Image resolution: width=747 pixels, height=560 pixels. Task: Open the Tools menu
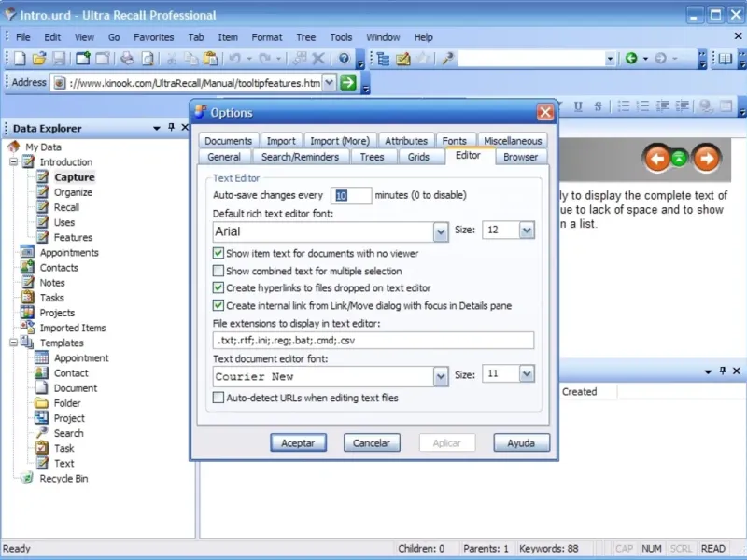[x=341, y=37]
